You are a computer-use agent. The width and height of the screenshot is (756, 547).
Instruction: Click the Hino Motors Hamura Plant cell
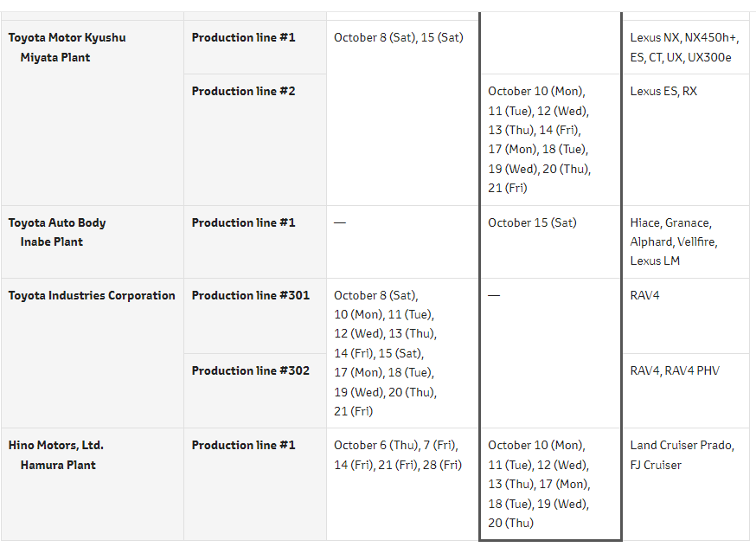[x=56, y=454]
